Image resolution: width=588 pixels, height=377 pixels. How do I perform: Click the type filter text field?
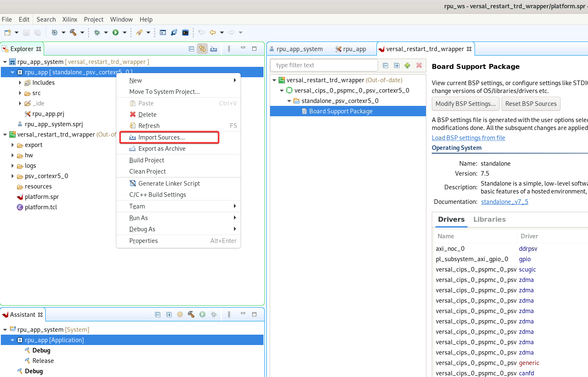324,65
